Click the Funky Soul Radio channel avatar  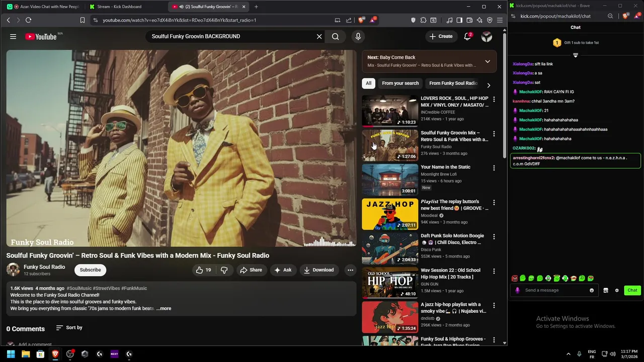tap(13, 269)
